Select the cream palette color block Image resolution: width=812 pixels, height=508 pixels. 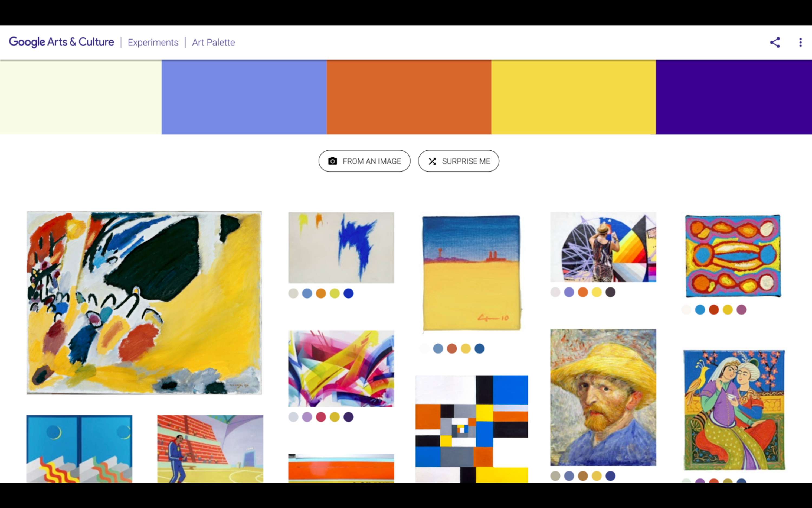tap(81, 97)
